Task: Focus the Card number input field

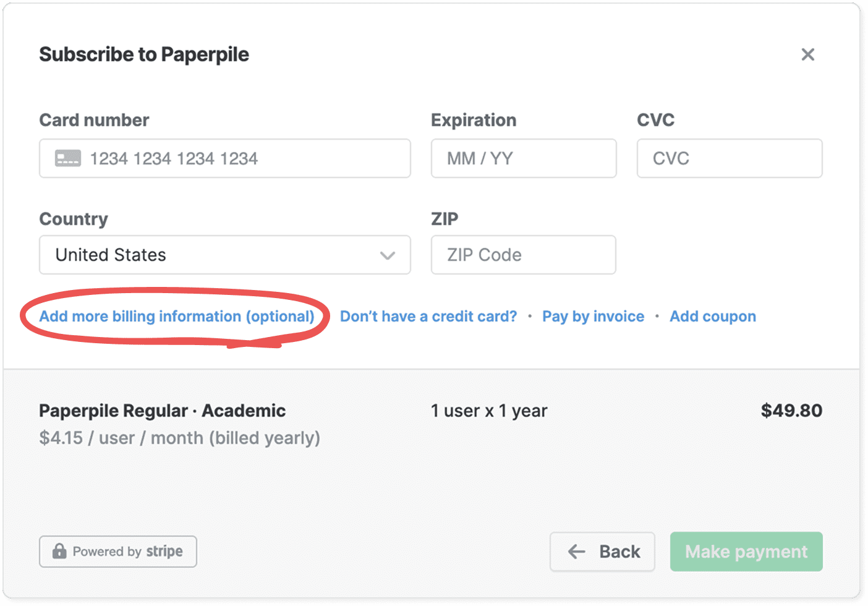Action: pos(247,158)
